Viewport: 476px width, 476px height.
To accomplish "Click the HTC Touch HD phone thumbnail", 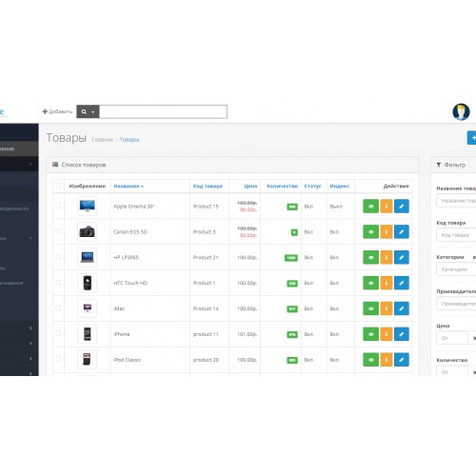I will click(x=87, y=283).
